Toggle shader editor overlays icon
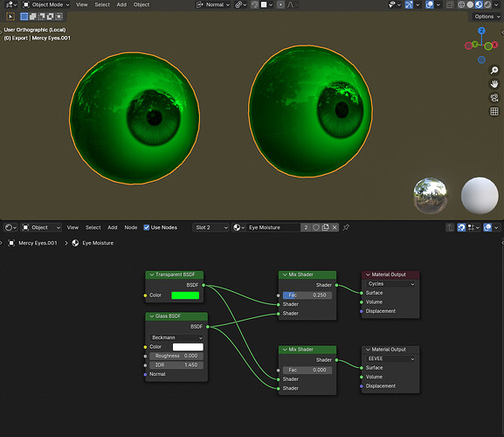 tap(487, 227)
